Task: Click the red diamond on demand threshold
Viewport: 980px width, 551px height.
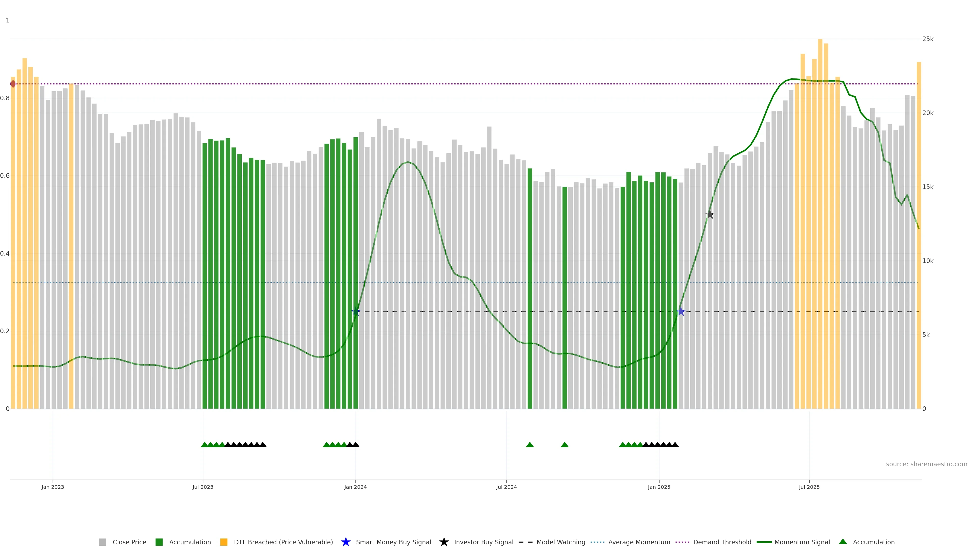Action: click(13, 84)
